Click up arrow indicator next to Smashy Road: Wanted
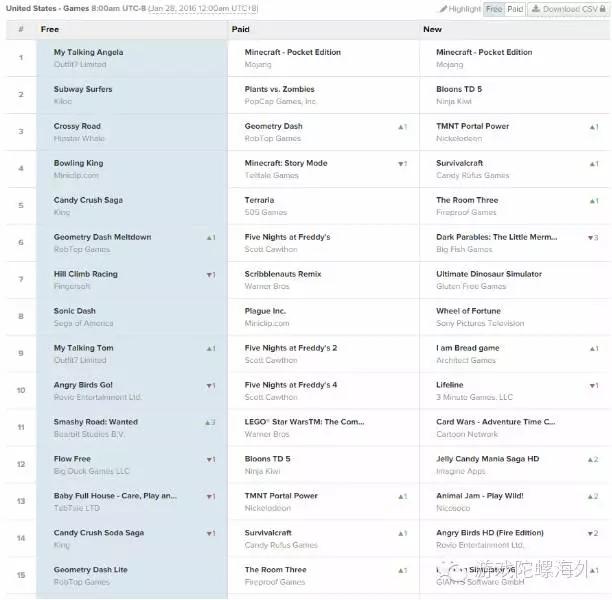612x600 pixels. [x=210, y=423]
